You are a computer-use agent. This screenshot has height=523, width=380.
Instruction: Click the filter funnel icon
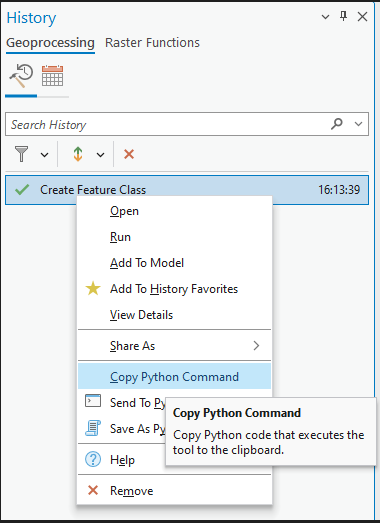pyautogui.click(x=22, y=154)
